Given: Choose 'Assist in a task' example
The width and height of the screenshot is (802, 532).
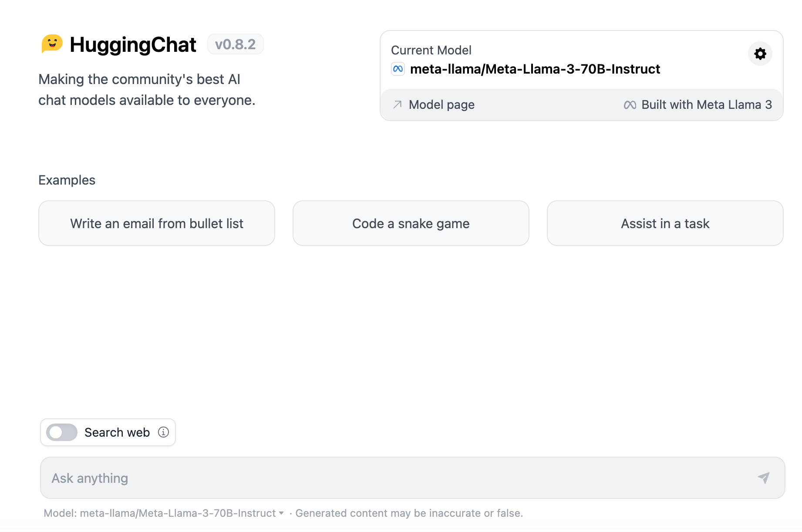Looking at the screenshot, I should [x=665, y=223].
